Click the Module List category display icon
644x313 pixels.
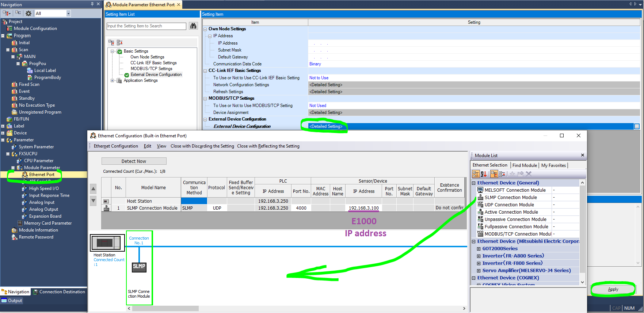476,174
